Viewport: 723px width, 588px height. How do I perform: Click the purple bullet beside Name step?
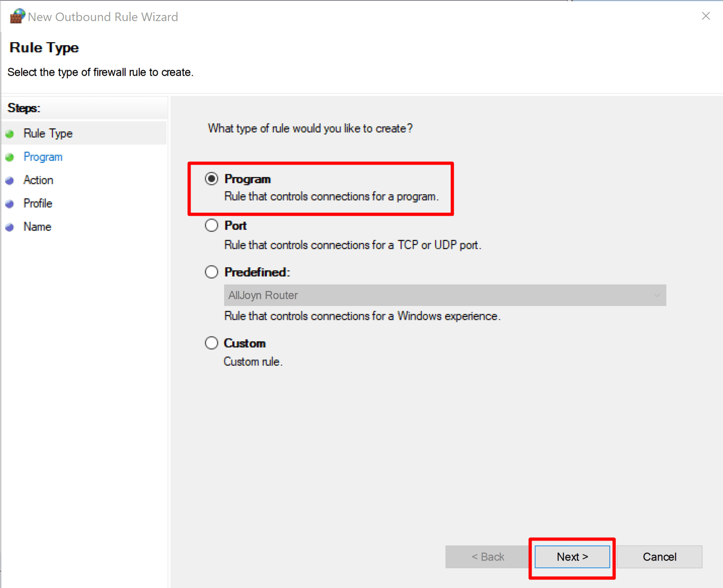pos(9,227)
